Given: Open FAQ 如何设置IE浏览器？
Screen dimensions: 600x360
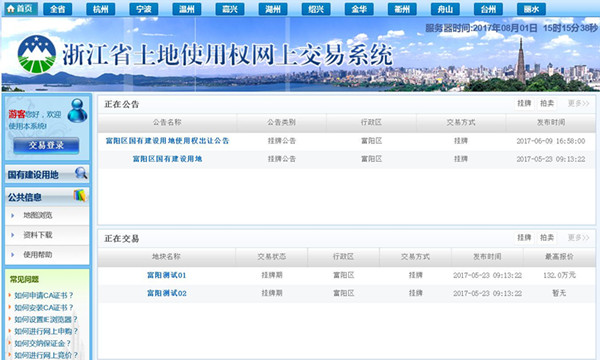Looking at the screenshot, I should 46,319.
